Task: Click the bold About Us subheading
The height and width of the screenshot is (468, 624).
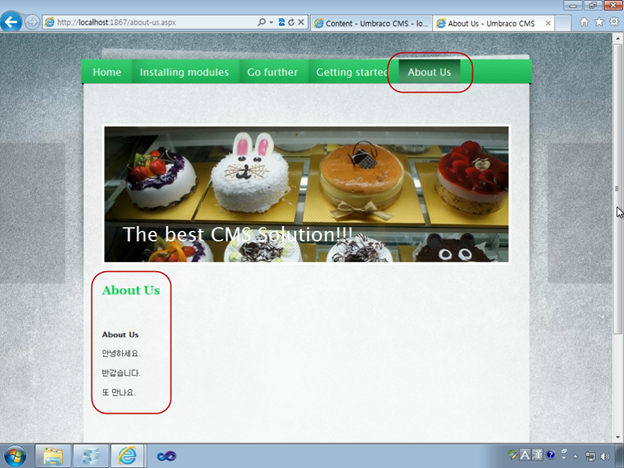Action: click(120, 335)
